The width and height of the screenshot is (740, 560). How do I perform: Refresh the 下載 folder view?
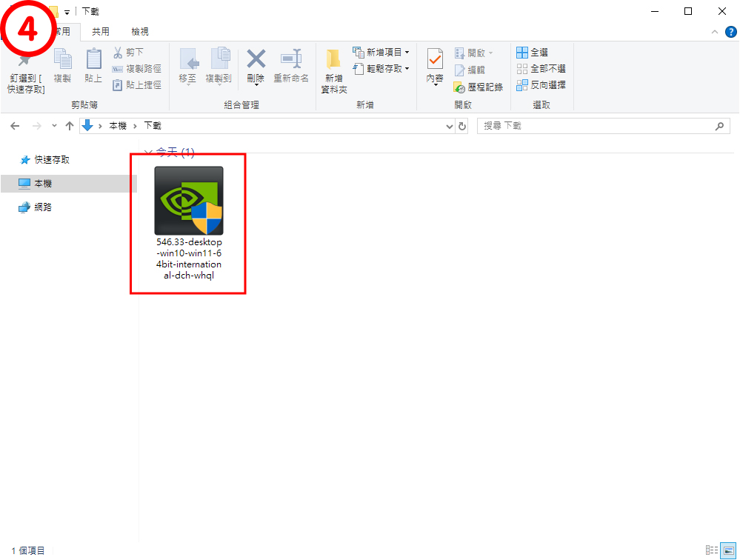pyautogui.click(x=462, y=126)
